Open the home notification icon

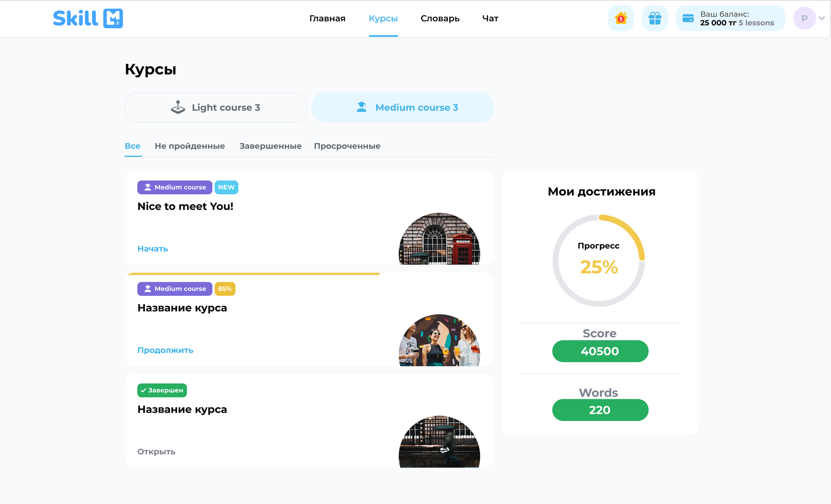(x=621, y=19)
